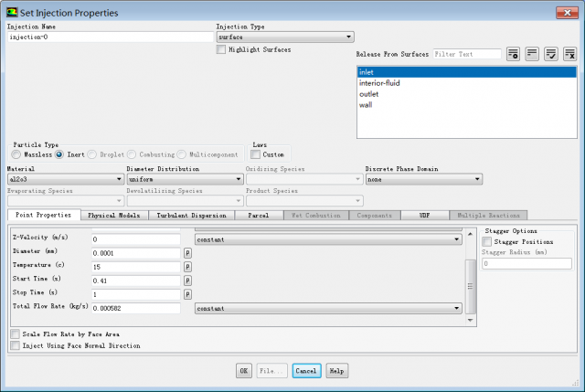Click the surface filter options icon
This screenshot has width=585, height=392.
pos(513,55)
